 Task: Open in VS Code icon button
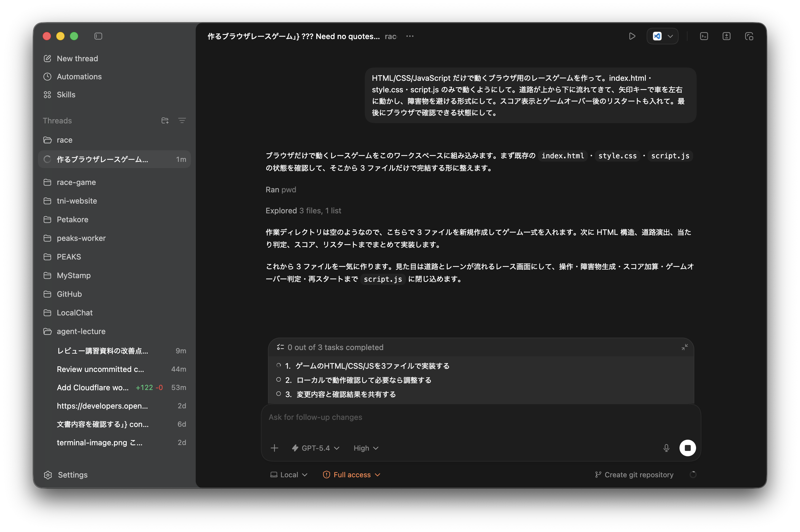point(657,36)
